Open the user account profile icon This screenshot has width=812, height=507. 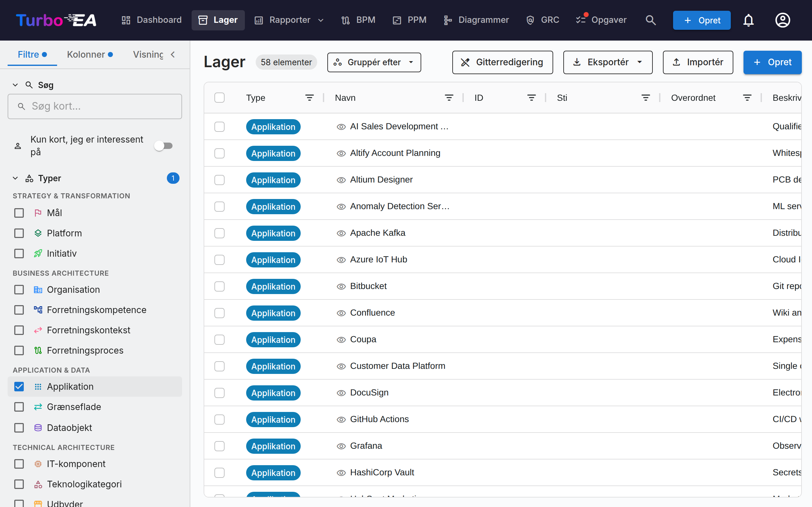(782, 20)
